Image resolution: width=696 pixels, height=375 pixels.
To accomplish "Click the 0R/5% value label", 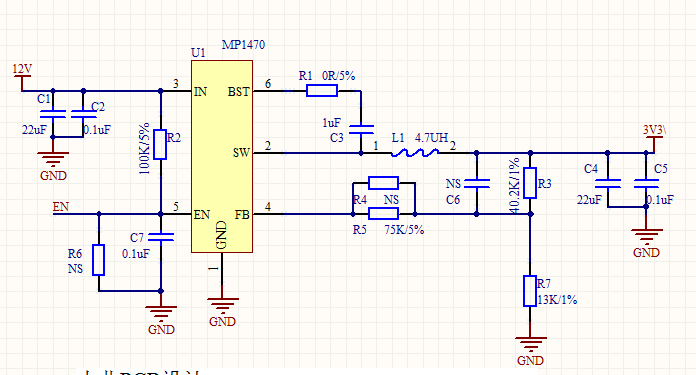I will click(339, 76).
